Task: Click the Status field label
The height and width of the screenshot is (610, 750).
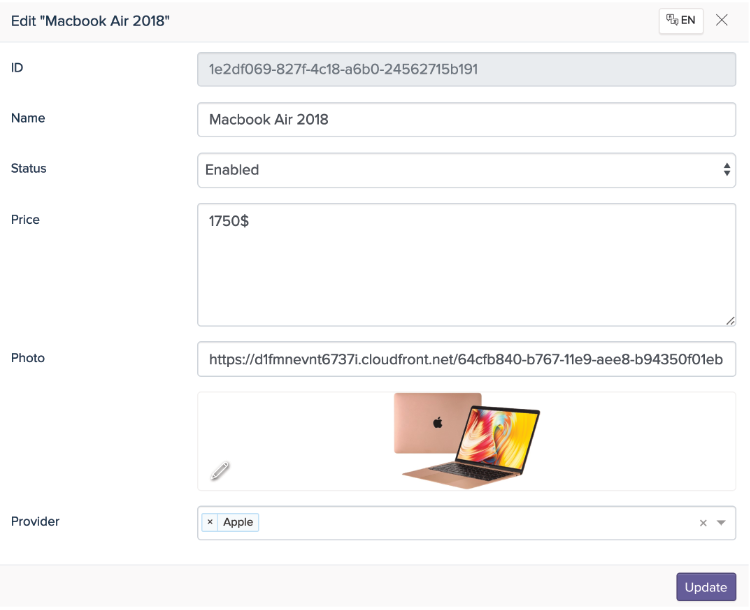Action: (x=29, y=168)
